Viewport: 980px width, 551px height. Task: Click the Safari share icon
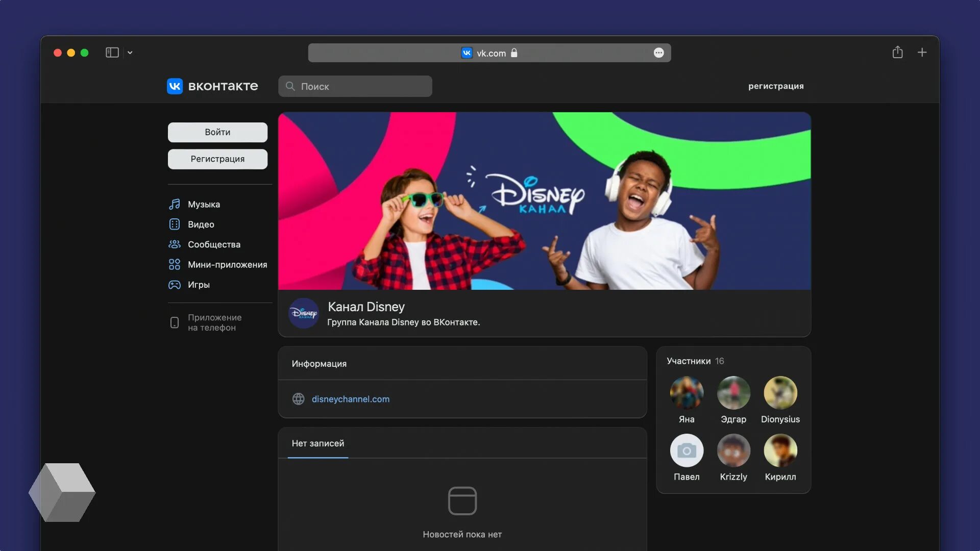point(898,52)
